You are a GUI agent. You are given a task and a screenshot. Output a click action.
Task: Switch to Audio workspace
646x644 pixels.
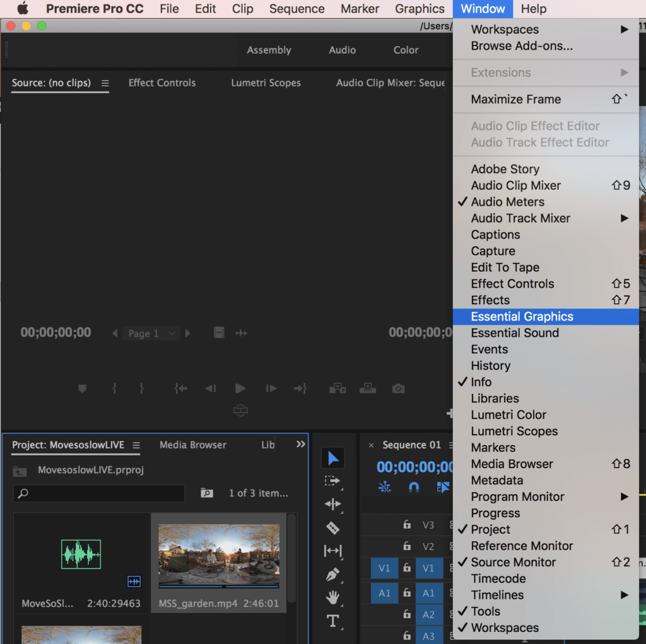(x=342, y=50)
